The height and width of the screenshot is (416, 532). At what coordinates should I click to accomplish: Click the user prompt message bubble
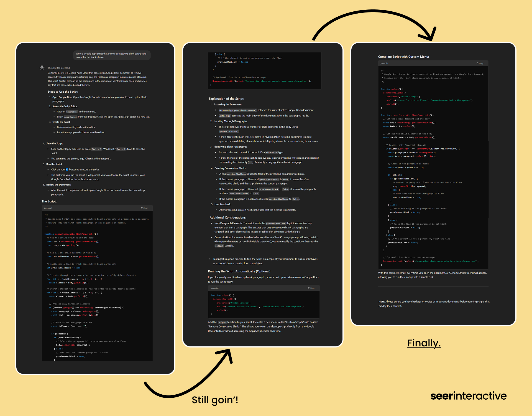coord(112,55)
